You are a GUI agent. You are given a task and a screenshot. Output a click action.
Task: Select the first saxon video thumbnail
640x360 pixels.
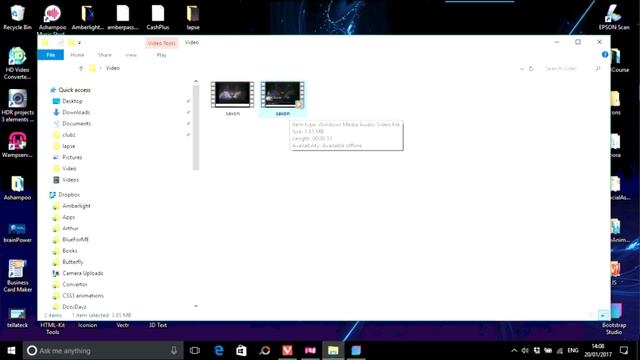point(232,98)
